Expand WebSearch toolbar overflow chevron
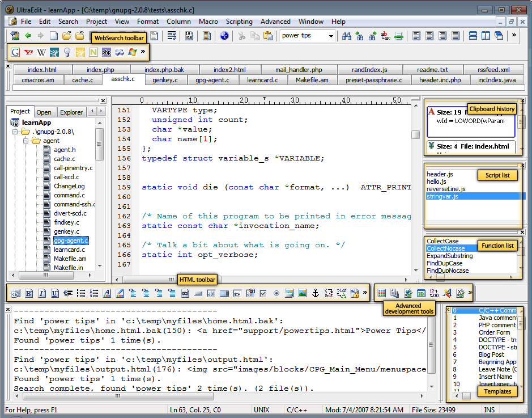This screenshot has height=418, width=532. [143, 51]
